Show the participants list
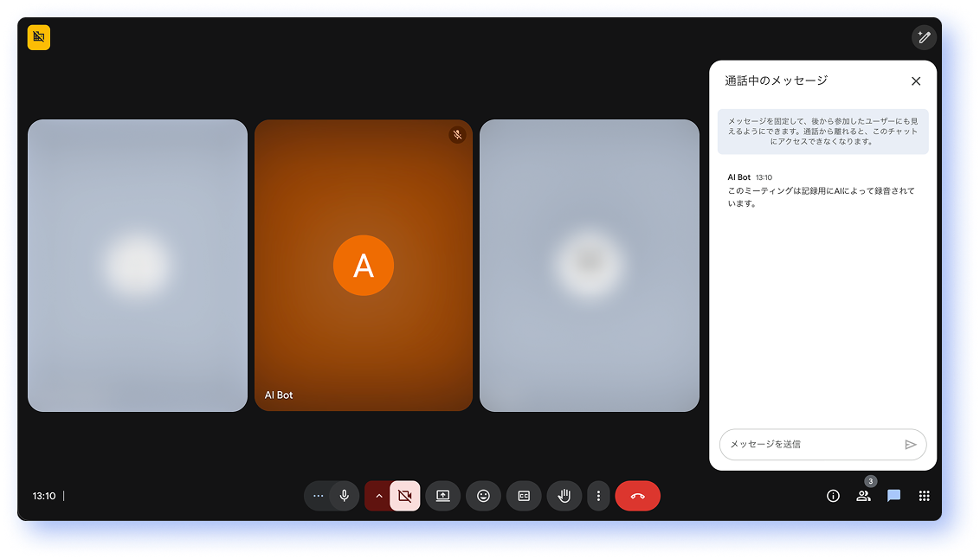980x559 pixels. point(863,496)
